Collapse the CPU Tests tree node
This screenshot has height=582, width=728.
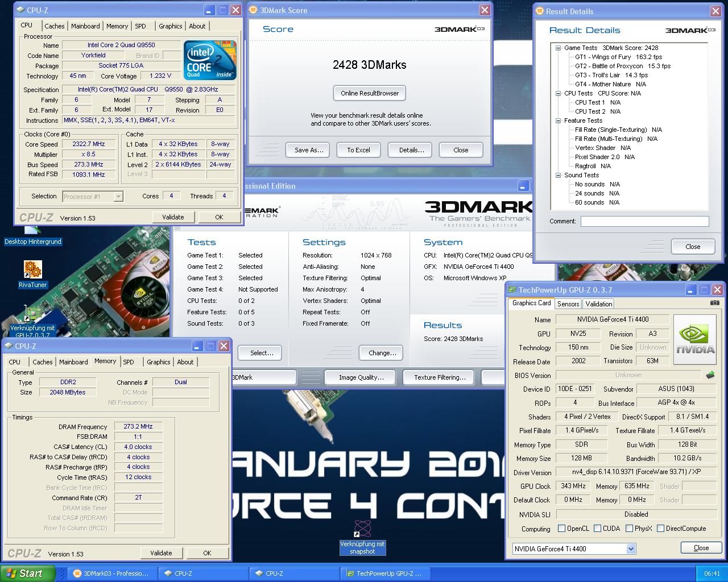558,94
